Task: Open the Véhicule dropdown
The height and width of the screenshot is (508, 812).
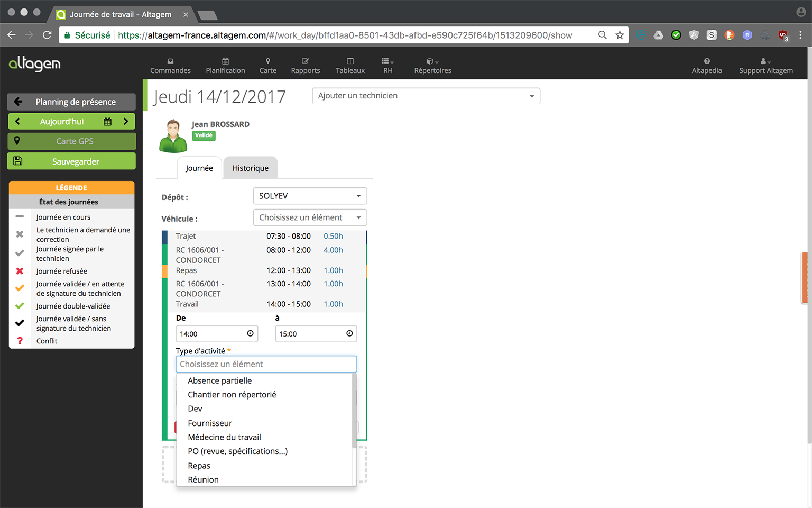Action: point(310,217)
